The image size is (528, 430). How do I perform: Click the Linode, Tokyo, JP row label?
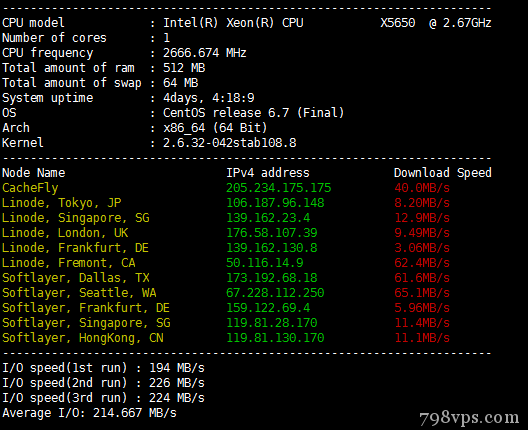(x=62, y=203)
